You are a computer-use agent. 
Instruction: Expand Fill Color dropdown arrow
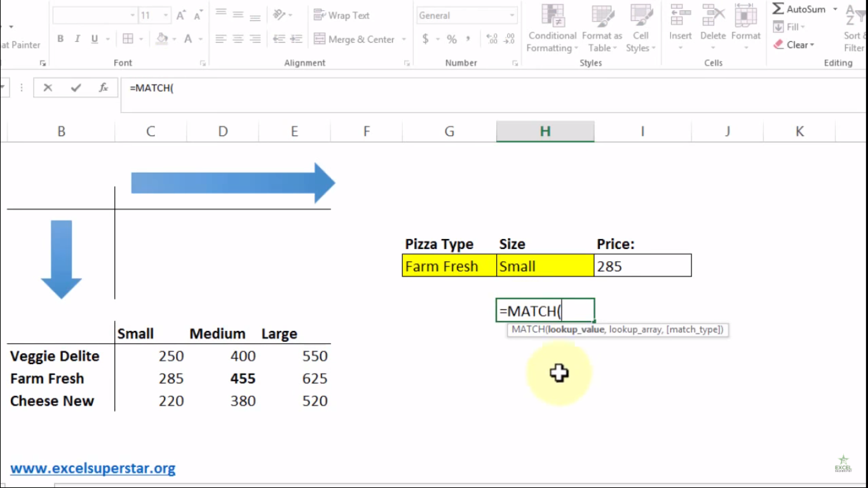174,39
